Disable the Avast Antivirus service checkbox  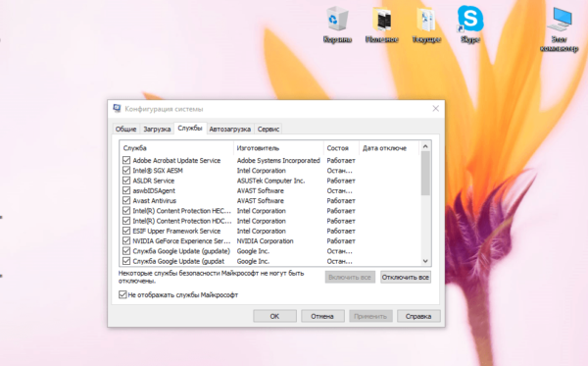click(126, 200)
